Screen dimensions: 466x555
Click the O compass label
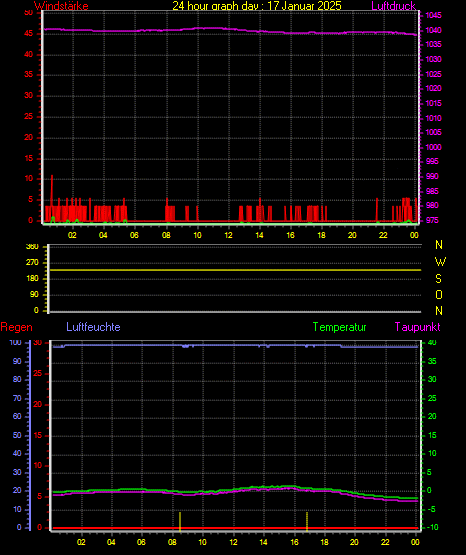pyautogui.click(x=439, y=294)
